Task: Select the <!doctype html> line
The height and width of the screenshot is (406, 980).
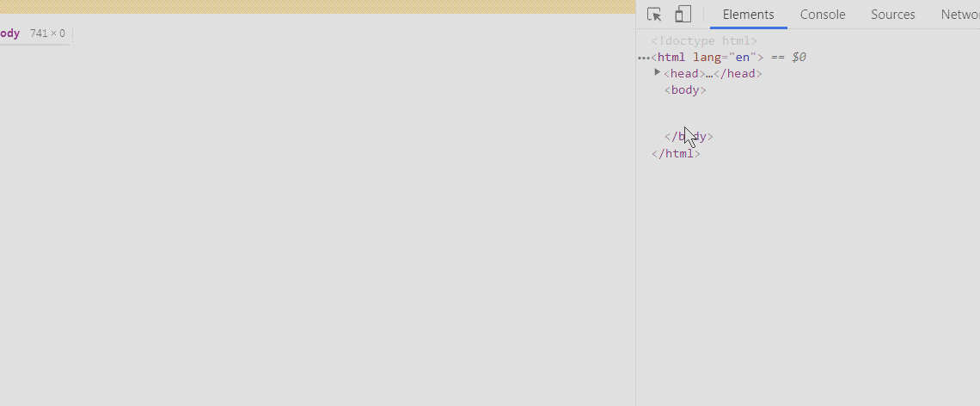Action: point(704,41)
